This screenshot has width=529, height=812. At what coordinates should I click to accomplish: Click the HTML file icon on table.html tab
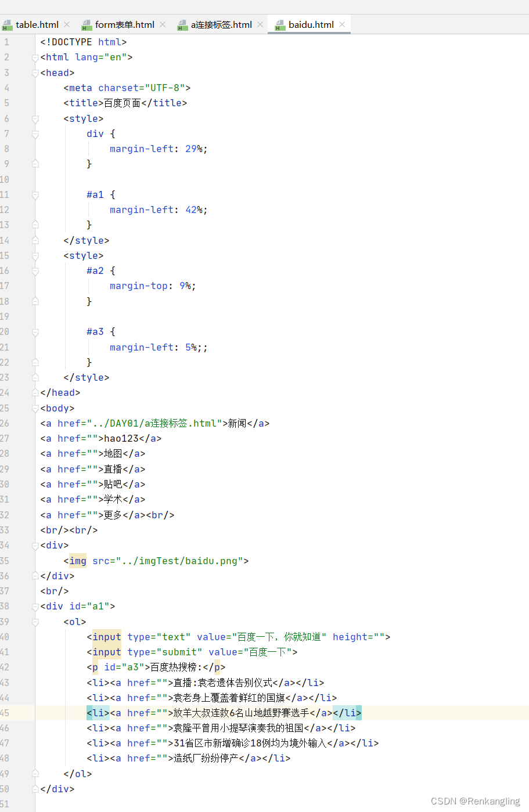click(8, 24)
